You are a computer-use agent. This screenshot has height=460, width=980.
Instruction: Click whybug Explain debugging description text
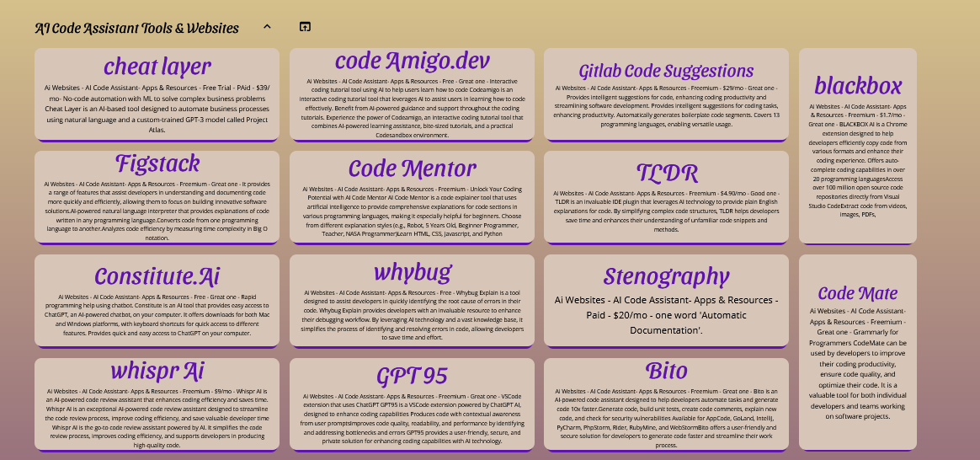[412, 315]
